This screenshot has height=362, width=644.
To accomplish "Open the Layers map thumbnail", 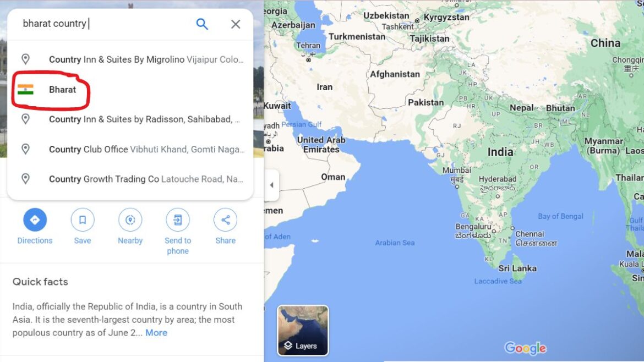I will point(303,330).
